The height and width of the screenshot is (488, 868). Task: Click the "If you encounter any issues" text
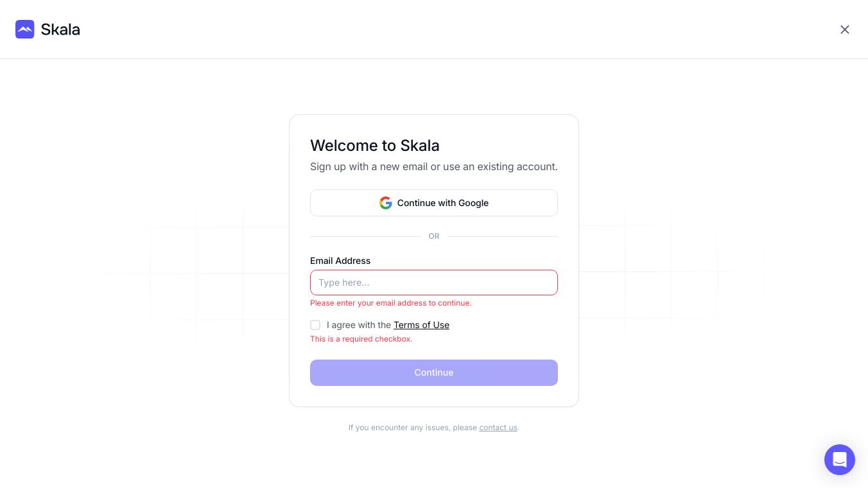[x=412, y=428]
